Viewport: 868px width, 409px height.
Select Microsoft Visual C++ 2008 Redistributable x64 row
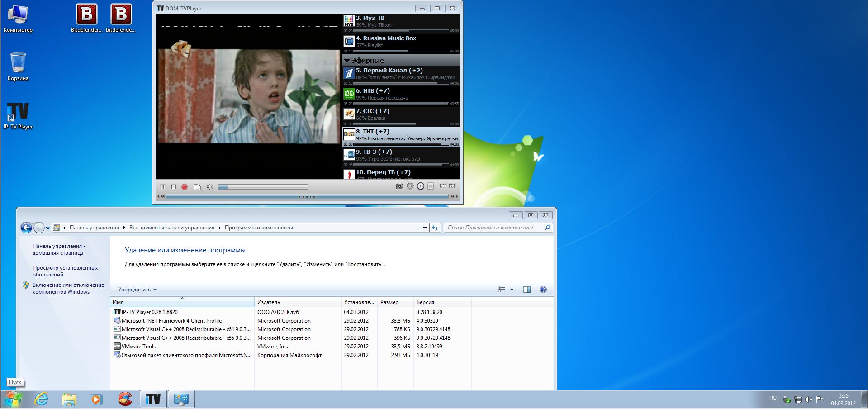coord(291,329)
